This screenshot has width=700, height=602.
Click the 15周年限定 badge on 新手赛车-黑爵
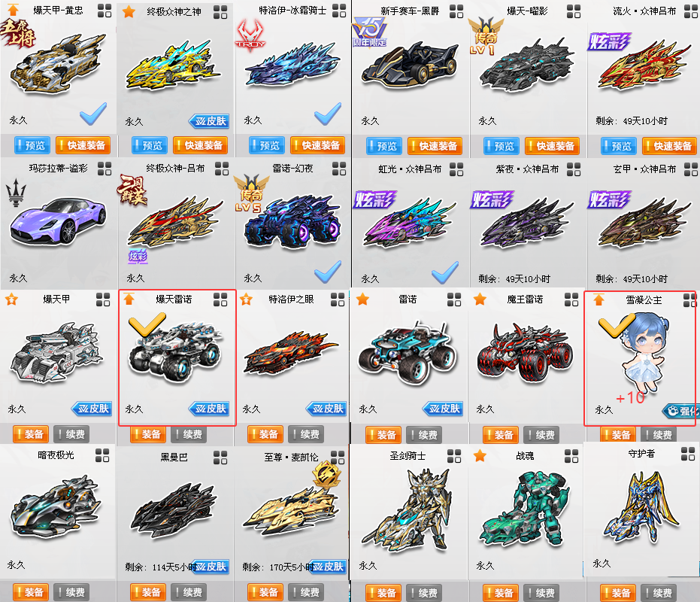(370, 32)
